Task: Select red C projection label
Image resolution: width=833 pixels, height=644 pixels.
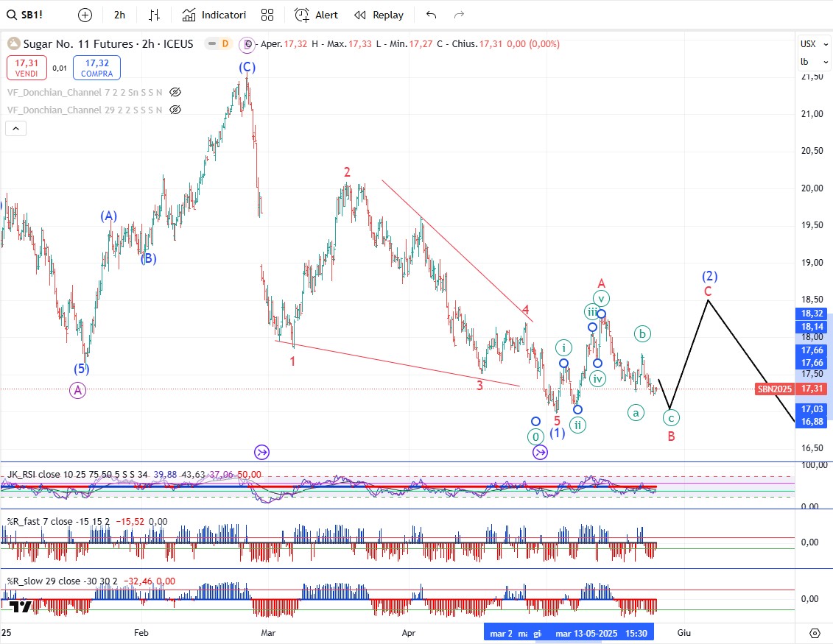Action: tap(708, 291)
